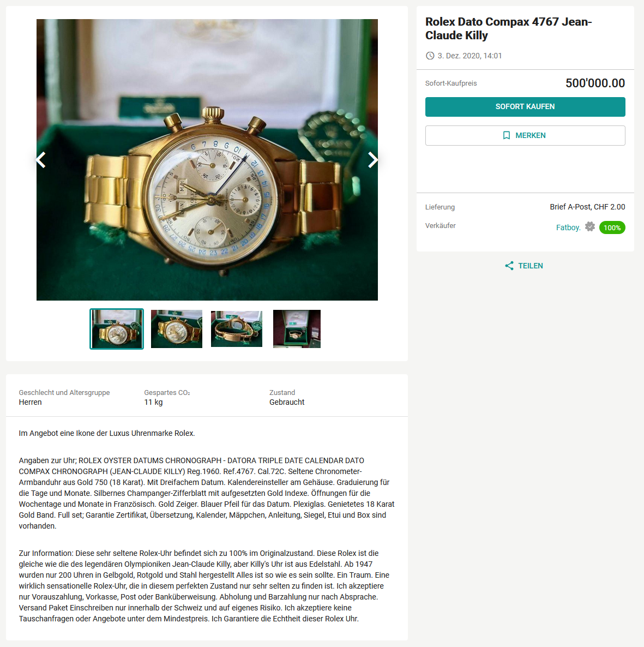
Task: Click the price 500'000.00
Action: pyautogui.click(x=595, y=83)
